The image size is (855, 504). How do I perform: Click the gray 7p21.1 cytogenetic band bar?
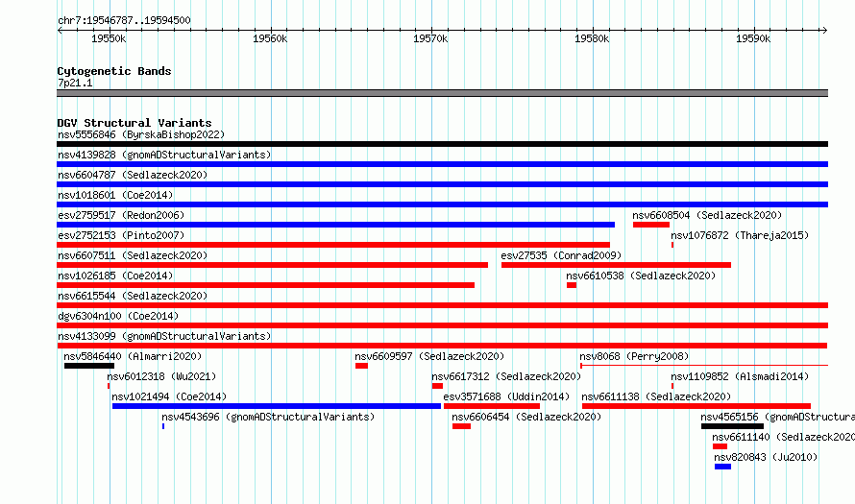click(x=442, y=93)
